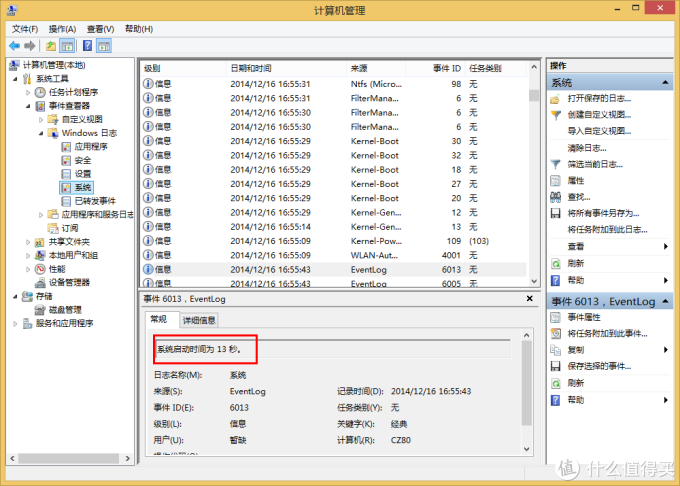Open 设备管理器

62,283
